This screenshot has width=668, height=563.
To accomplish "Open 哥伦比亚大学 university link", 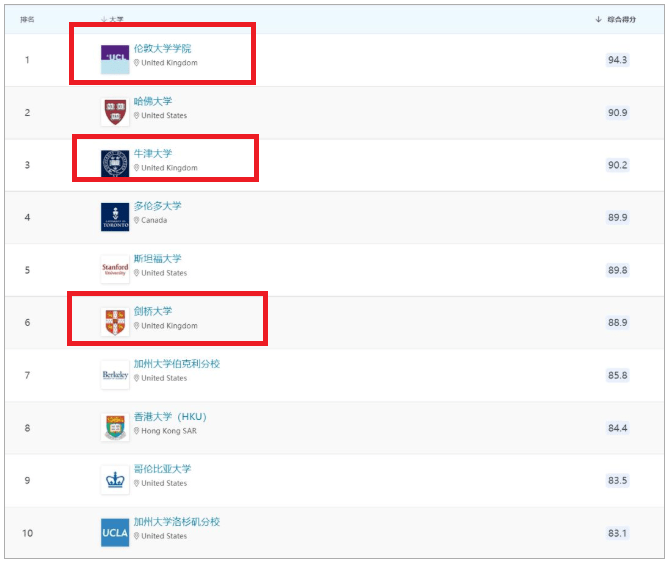I will [162, 469].
